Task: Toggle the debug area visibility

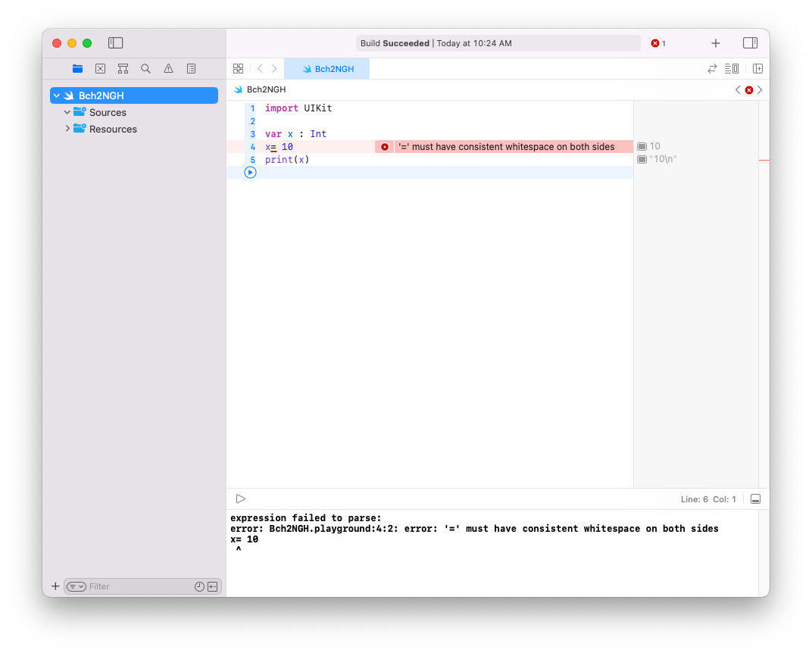Action: tap(755, 498)
